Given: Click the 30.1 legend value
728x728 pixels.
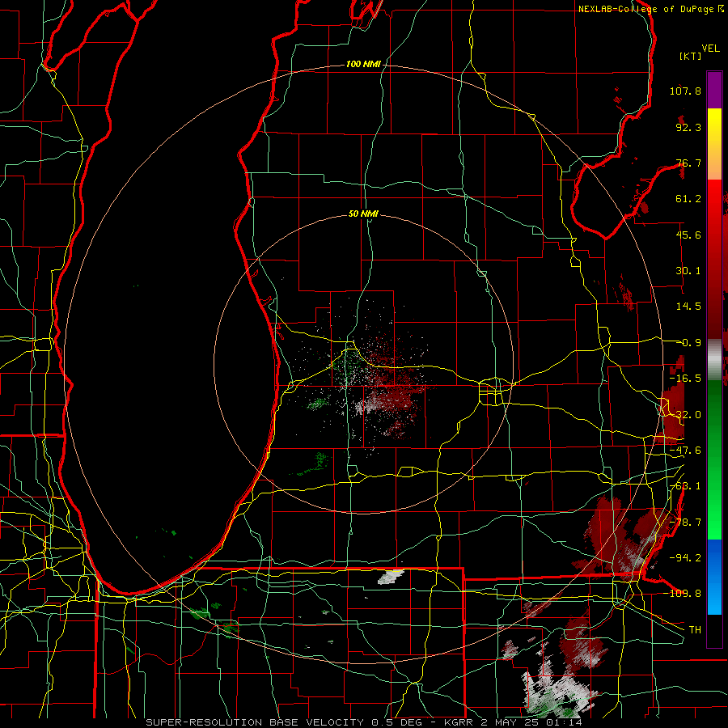Looking at the screenshot, I should point(688,271).
